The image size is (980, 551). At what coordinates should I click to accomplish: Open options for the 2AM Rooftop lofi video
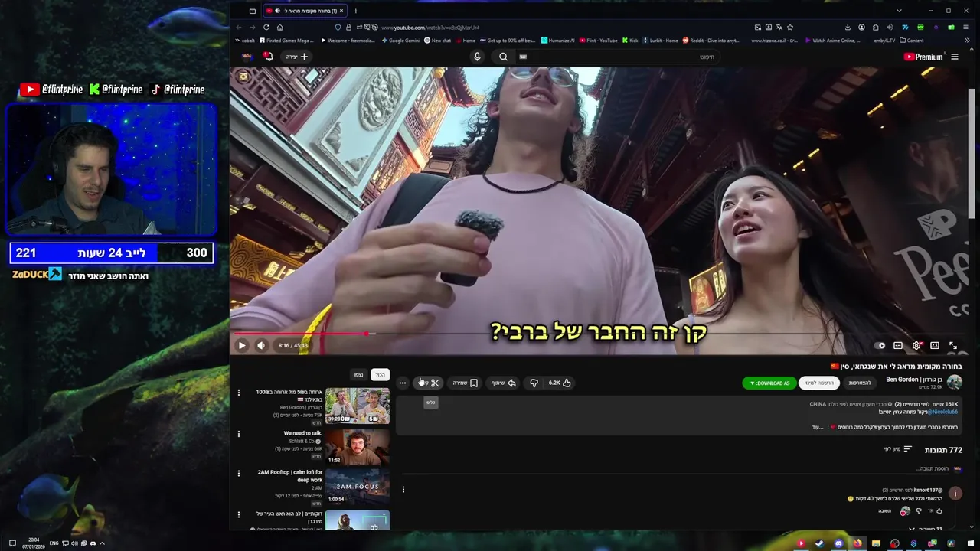[239, 474]
